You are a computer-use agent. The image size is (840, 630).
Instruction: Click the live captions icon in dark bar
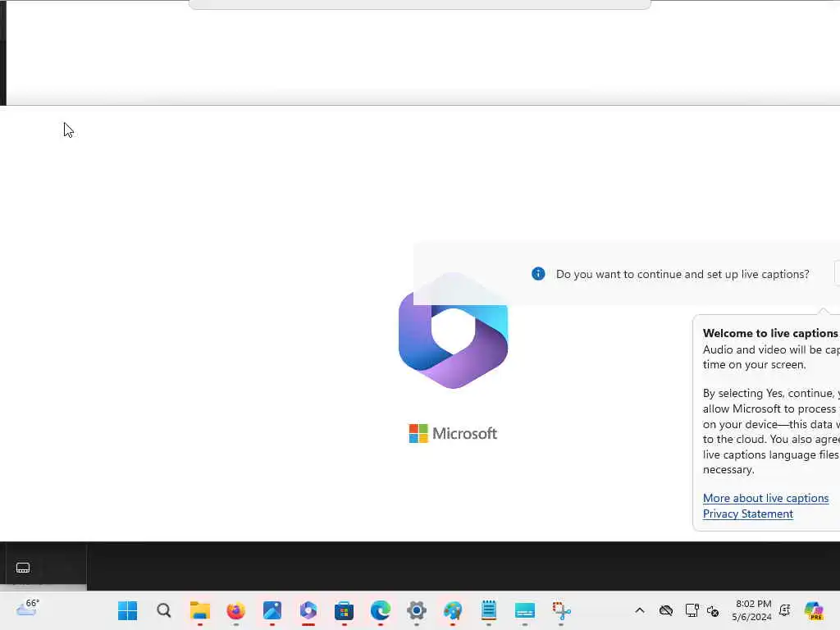tap(23, 568)
